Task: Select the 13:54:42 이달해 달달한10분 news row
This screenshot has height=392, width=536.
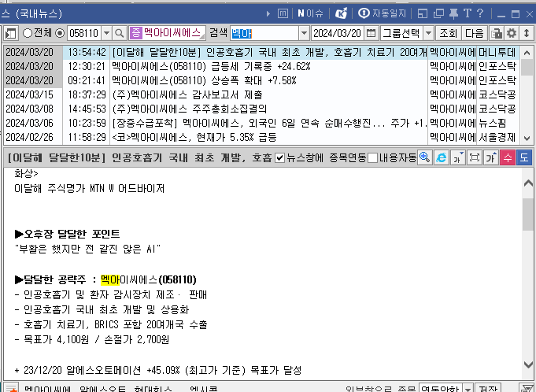Action: 261,52
